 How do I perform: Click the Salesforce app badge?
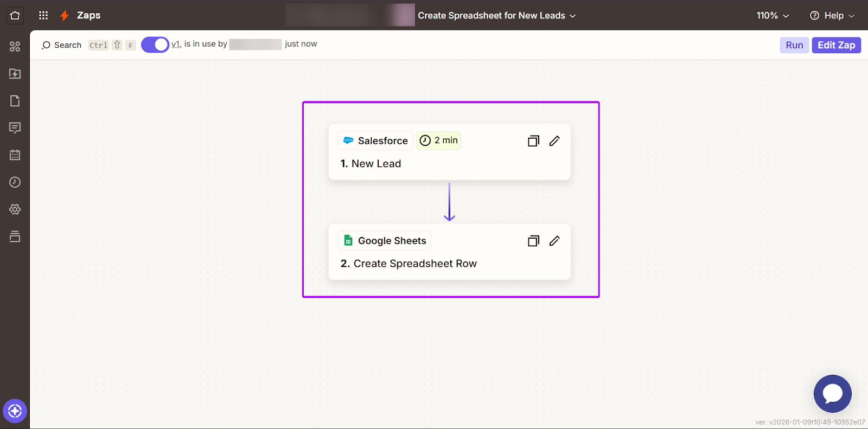click(x=375, y=140)
